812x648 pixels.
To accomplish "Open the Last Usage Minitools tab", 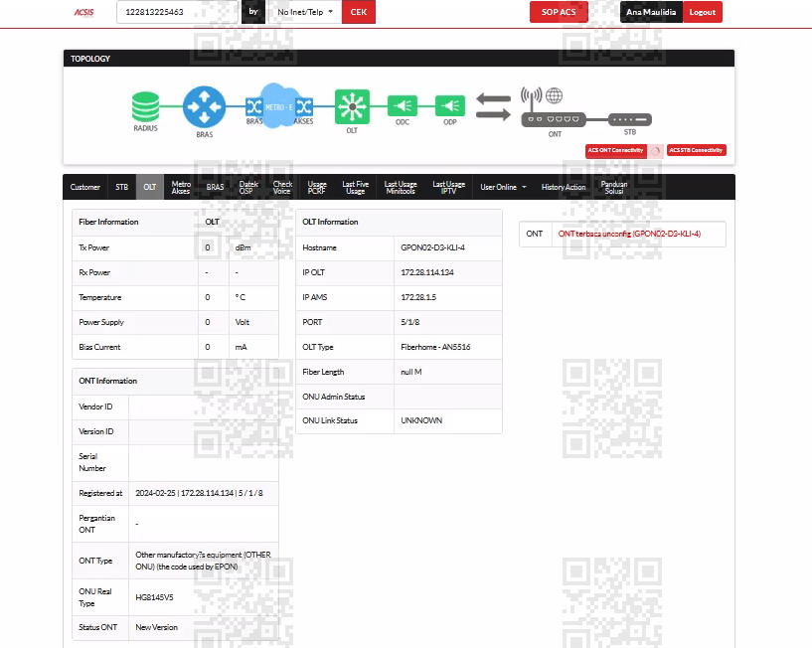I will coord(401,187).
